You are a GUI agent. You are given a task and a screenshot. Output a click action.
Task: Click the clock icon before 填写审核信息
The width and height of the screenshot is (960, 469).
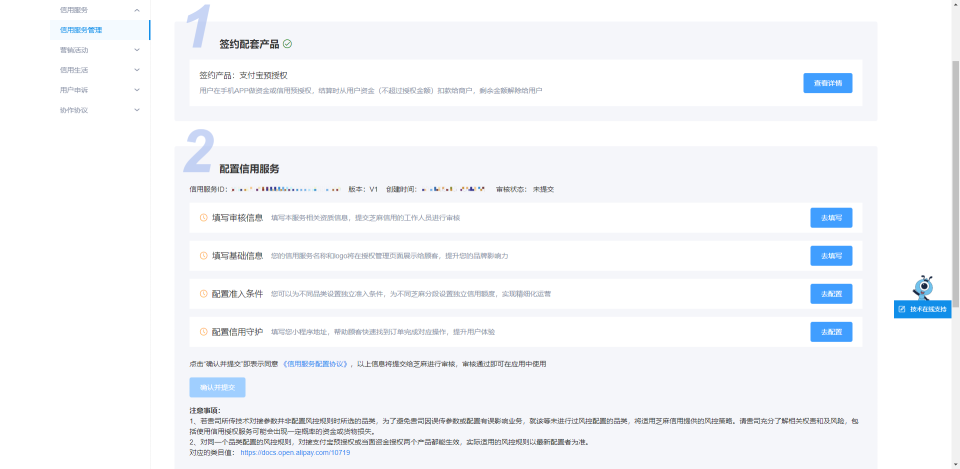click(204, 217)
